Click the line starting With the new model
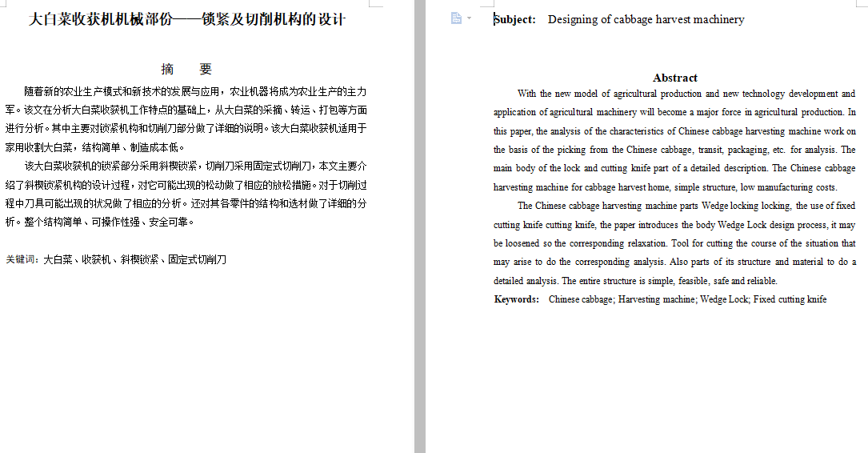This screenshot has height=453, width=868. coord(686,94)
